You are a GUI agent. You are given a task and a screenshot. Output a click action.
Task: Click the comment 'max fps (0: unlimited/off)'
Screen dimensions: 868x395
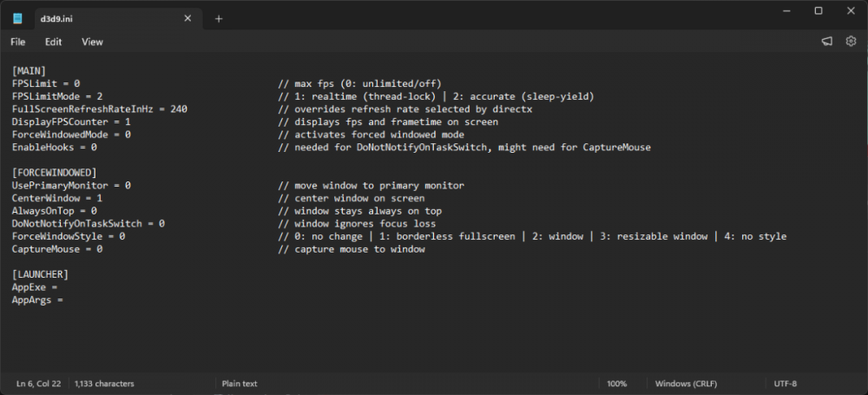tap(360, 83)
